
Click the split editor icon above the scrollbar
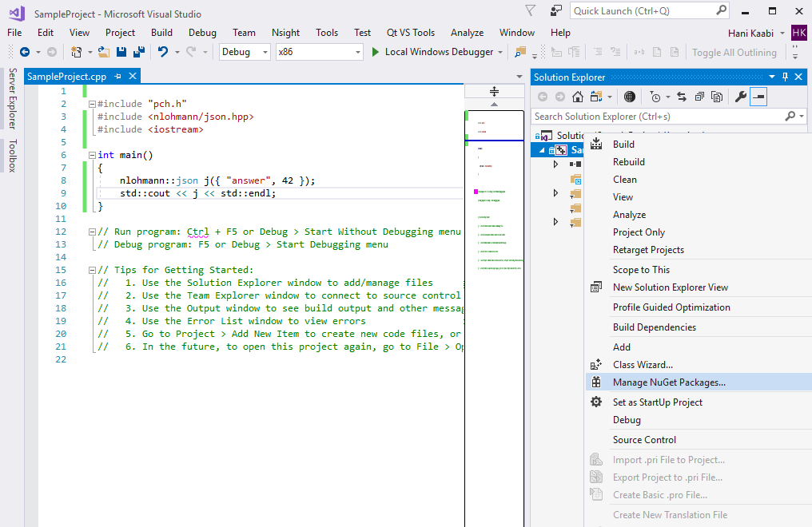pyautogui.click(x=494, y=92)
